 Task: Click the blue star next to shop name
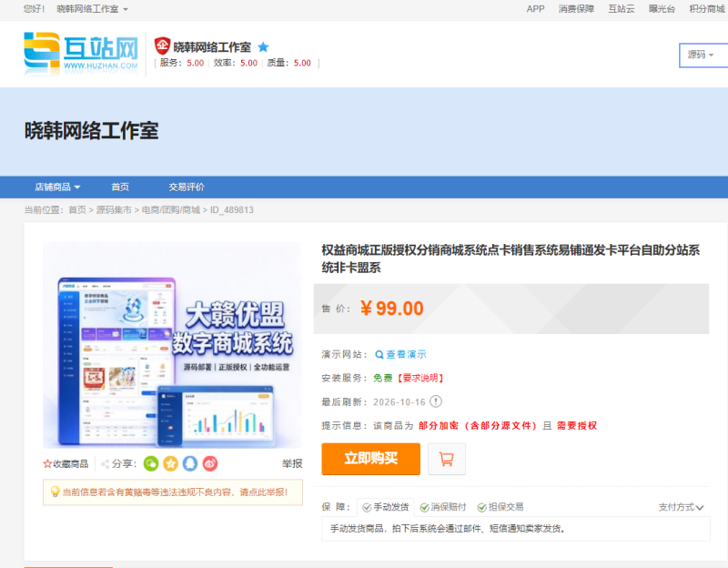click(x=263, y=47)
